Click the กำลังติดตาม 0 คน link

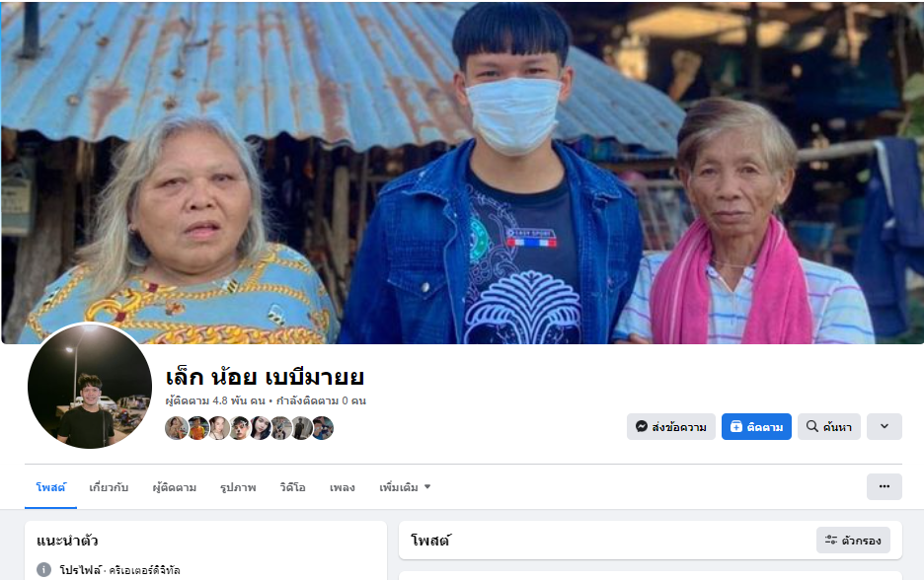tap(321, 401)
